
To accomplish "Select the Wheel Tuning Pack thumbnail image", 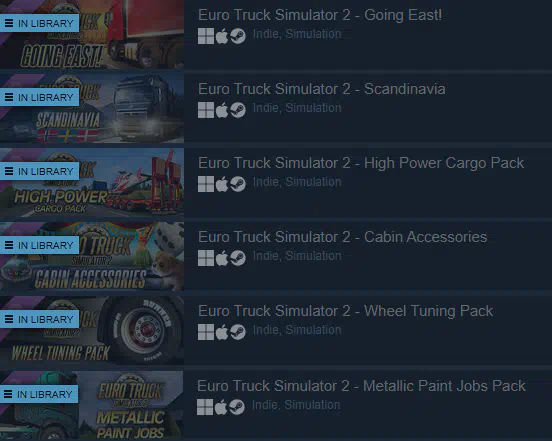I will pyautogui.click(x=92, y=330).
